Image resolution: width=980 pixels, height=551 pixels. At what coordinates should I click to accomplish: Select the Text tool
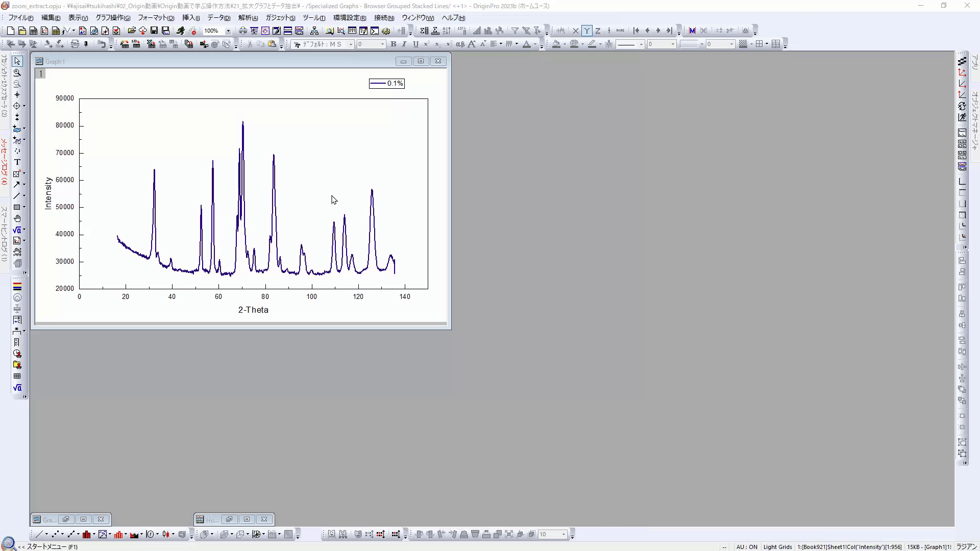[x=17, y=162]
